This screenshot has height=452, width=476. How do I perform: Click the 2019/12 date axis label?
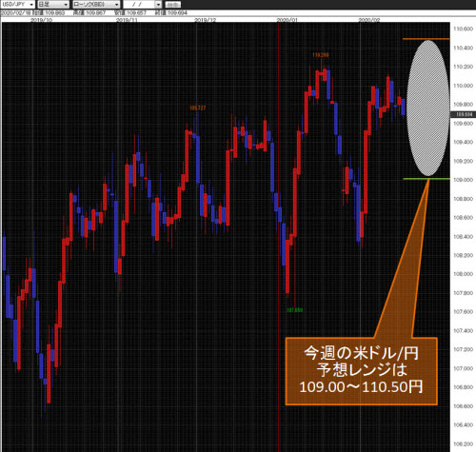click(x=206, y=20)
